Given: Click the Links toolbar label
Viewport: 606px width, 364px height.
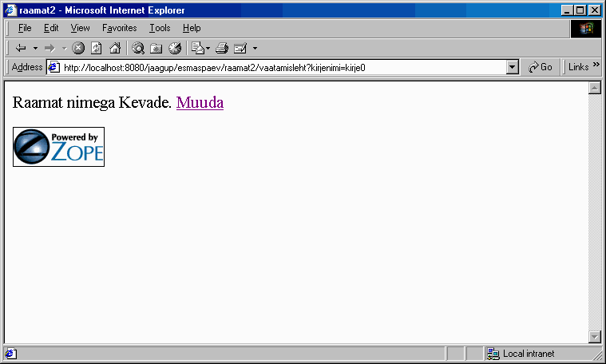Looking at the screenshot, I should (x=579, y=67).
